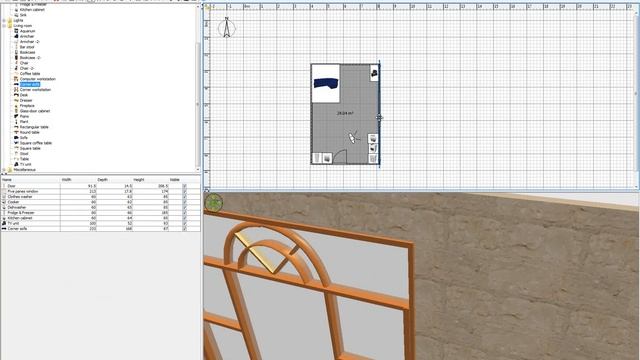Select the Plant icon in the catalog
The height and width of the screenshot is (360, 640).
pos(16,122)
